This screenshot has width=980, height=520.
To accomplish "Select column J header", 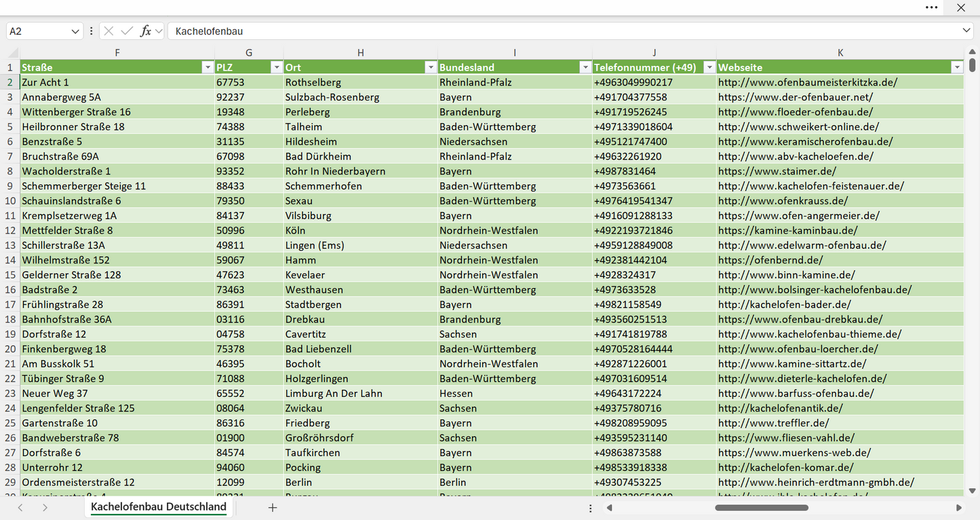I will click(654, 53).
